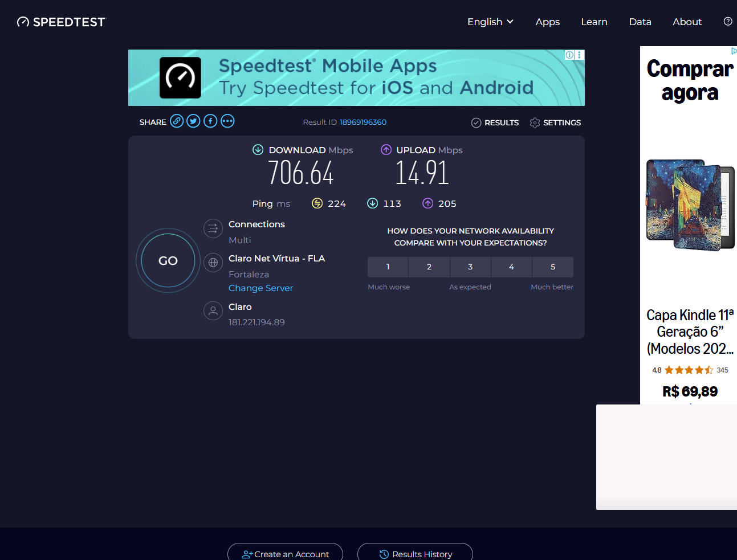Rate network availability as 1 Much worse
The width and height of the screenshot is (737, 560).
388,267
